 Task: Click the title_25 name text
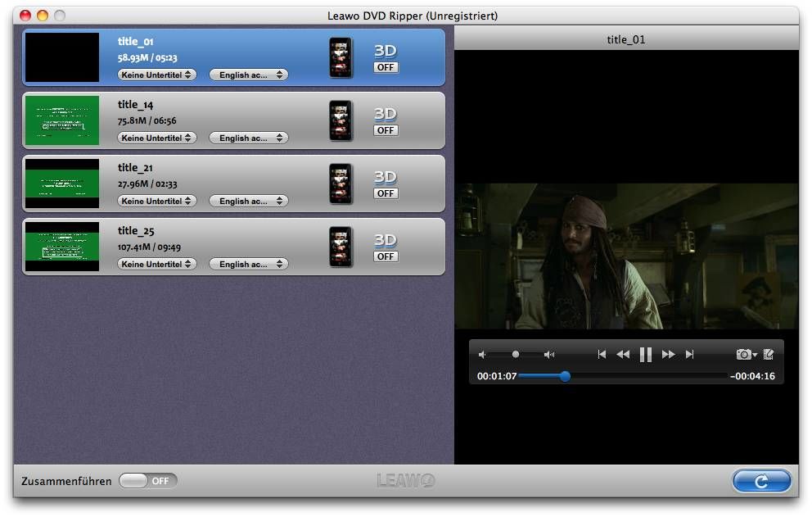136,231
